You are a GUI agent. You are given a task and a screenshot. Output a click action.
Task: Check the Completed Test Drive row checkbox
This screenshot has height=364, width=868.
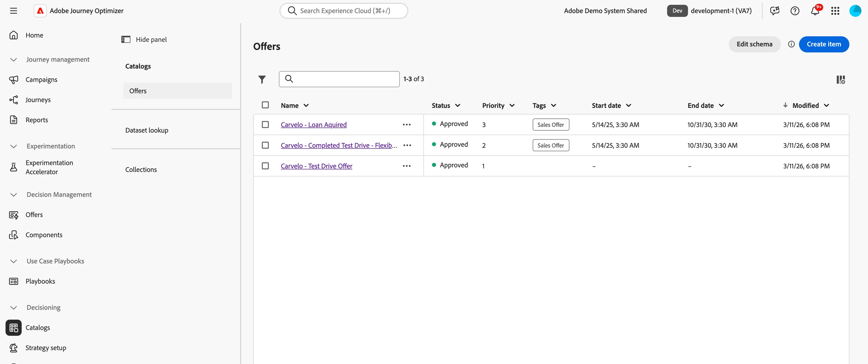(x=265, y=145)
